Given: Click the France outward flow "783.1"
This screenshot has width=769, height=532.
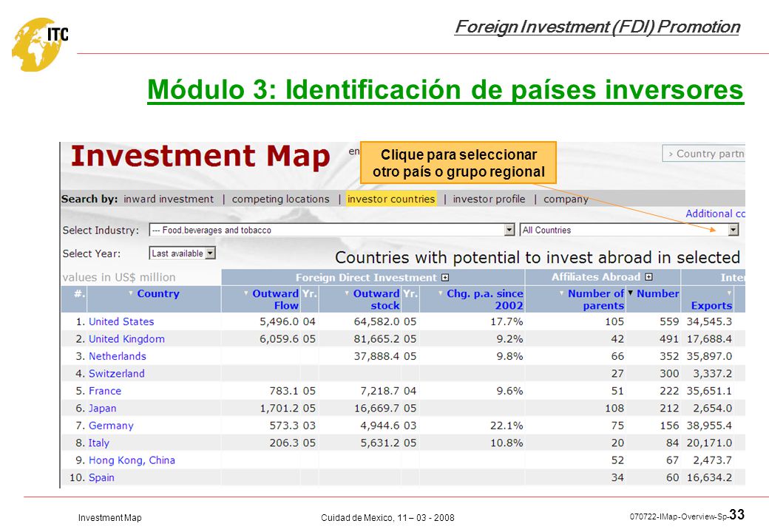Looking at the screenshot, I should point(284,391).
